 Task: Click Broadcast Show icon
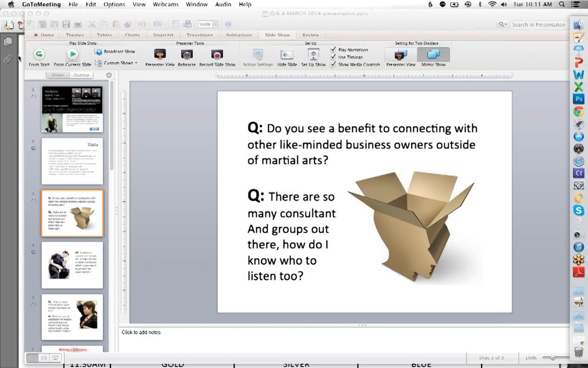98,52
